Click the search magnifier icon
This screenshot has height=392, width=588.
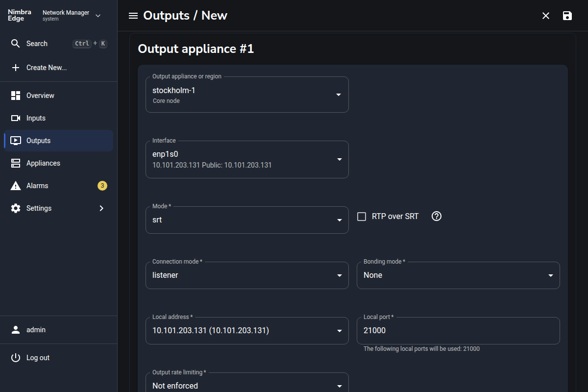[x=16, y=44]
